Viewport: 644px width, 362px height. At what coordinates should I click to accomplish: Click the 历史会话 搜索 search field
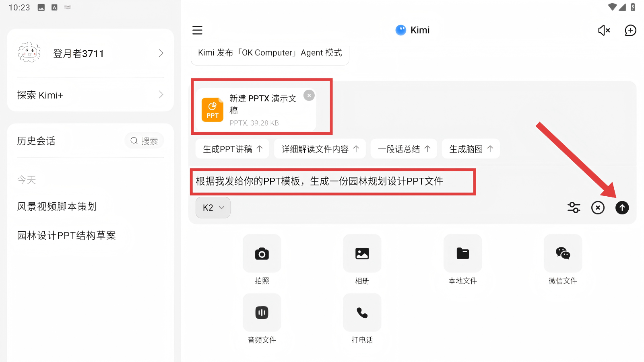pyautogui.click(x=144, y=141)
